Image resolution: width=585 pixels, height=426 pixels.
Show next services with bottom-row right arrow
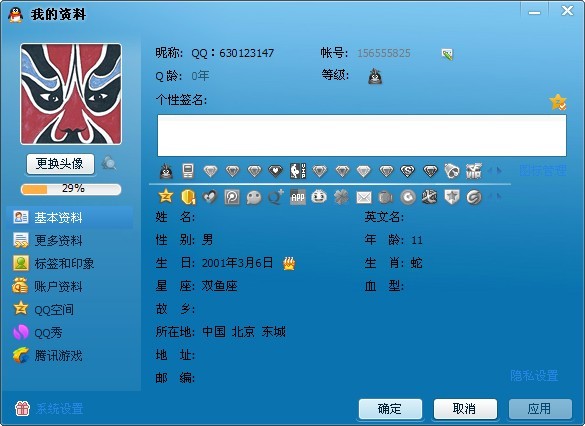pyautogui.click(x=500, y=196)
